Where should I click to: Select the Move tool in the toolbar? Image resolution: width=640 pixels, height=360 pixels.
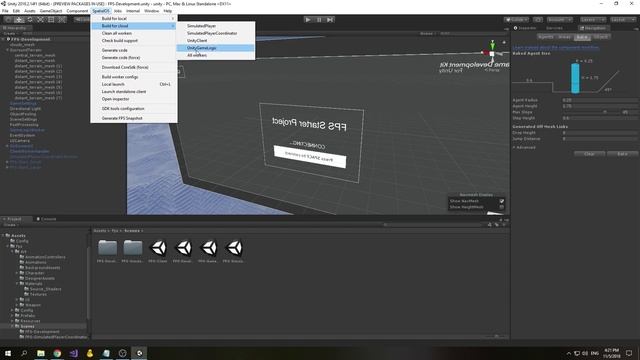click(x=19, y=19)
